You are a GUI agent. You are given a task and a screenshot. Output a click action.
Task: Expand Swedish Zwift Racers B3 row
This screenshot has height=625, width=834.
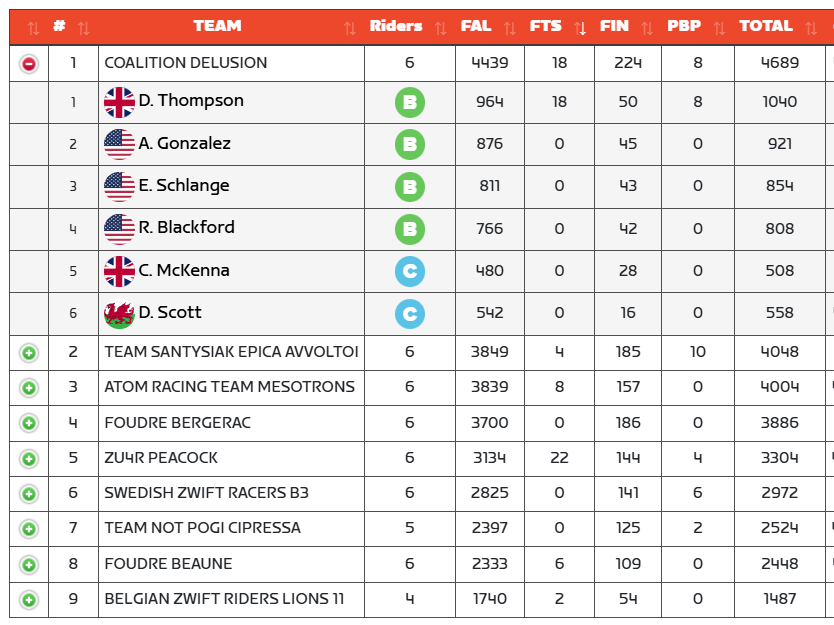[x=29, y=494]
